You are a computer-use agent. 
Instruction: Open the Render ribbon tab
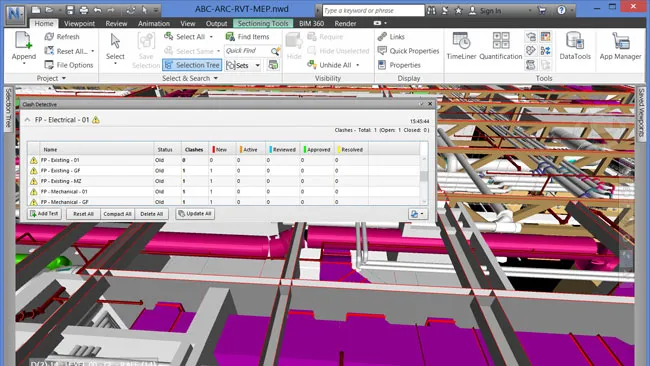click(345, 24)
